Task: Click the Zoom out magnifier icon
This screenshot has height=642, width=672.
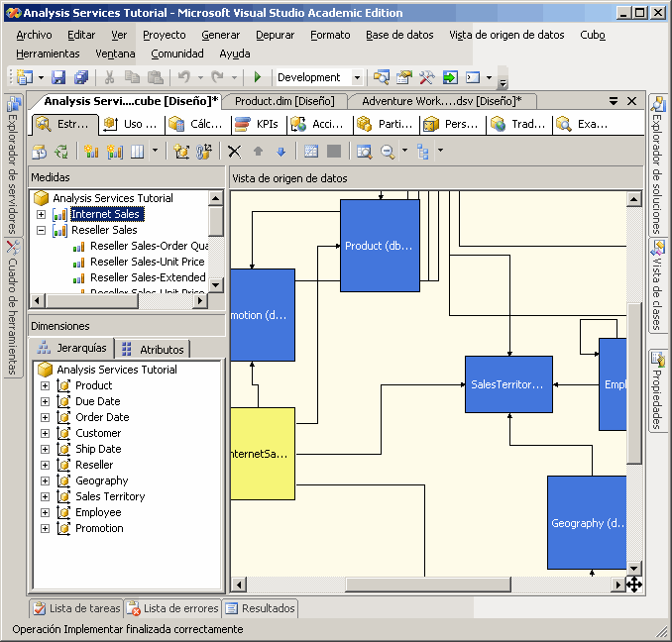Action: pyautogui.click(x=388, y=152)
